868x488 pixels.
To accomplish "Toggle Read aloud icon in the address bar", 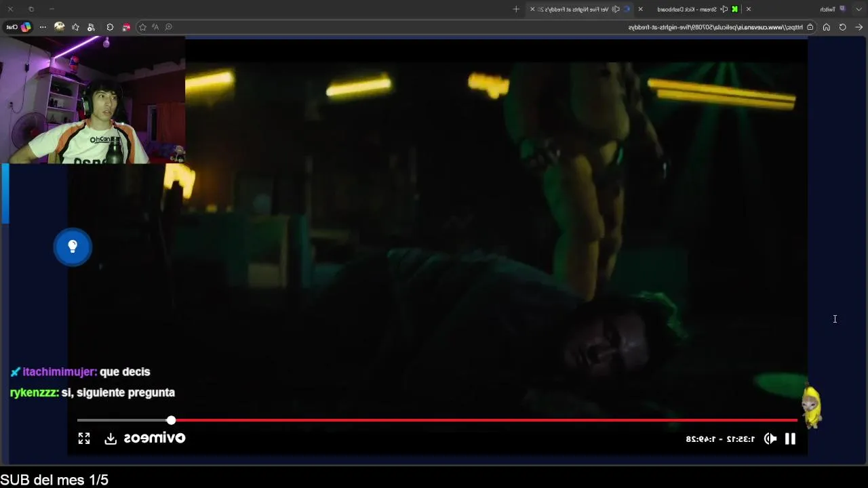I will point(155,27).
